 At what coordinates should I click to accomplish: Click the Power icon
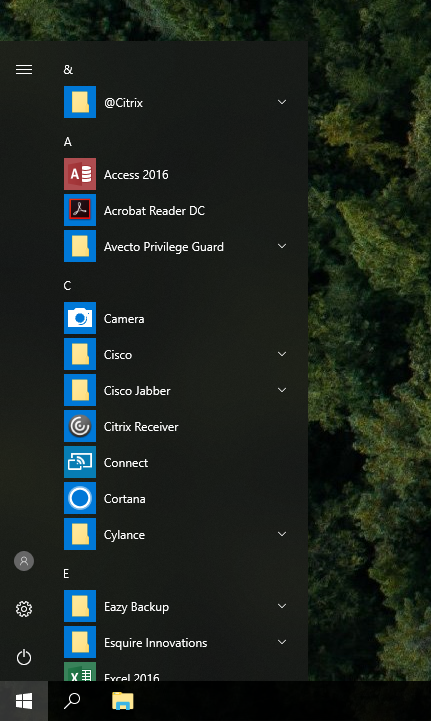pos(24,657)
